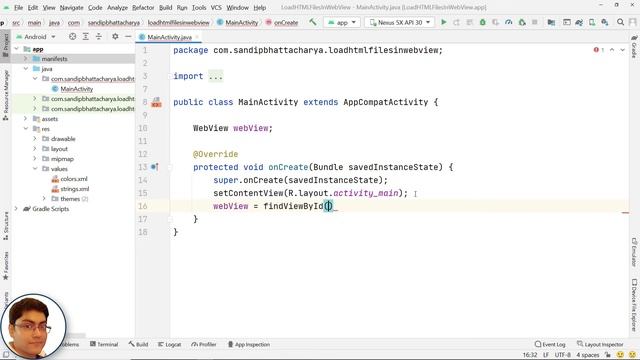Open the SDK Manager icon
Image resolution: width=640 pixels, height=360 pixels.
click(605, 22)
